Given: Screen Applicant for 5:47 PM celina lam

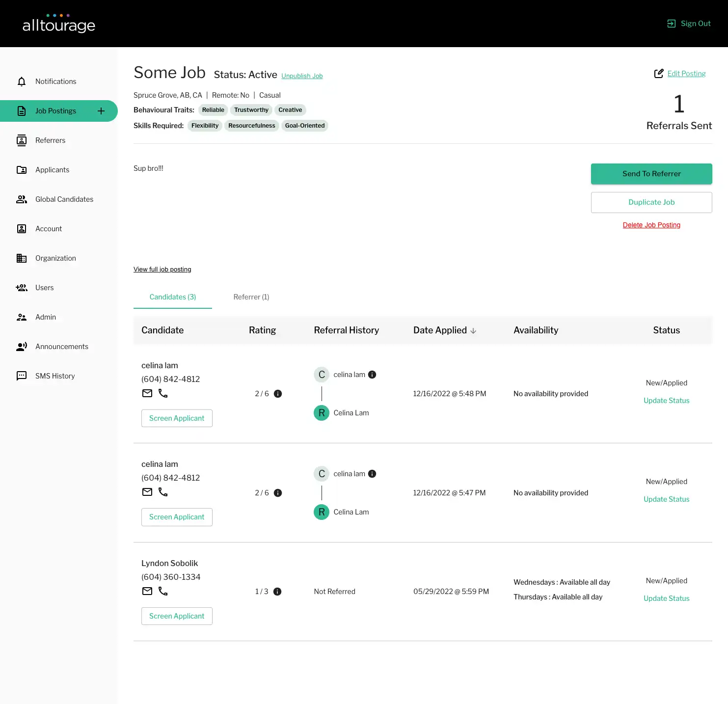Looking at the screenshot, I should tap(177, 517).
